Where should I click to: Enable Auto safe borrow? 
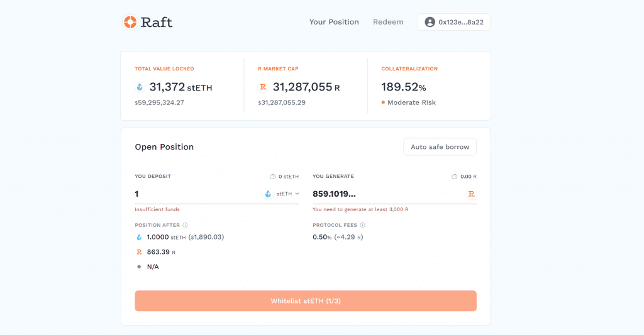440,147
